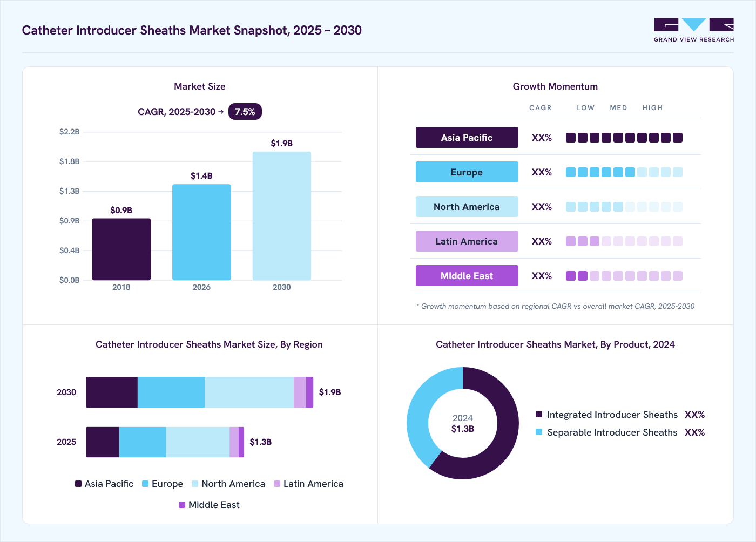The height and width of the screenshot is (542, 756).
Task: Click the By Product, 2024 chart title
Action: point(555,344)
